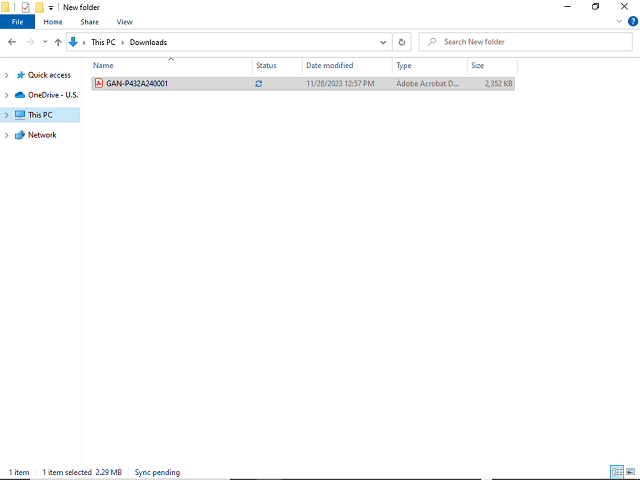The height and width of the screenshot is (480, 640).
Task: Expand the This PC tree node
Action: 7,115
